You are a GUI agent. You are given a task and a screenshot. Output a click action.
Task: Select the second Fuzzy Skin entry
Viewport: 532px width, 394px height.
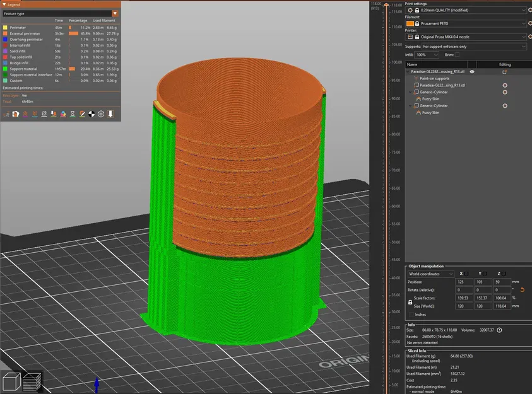[430, 112]
